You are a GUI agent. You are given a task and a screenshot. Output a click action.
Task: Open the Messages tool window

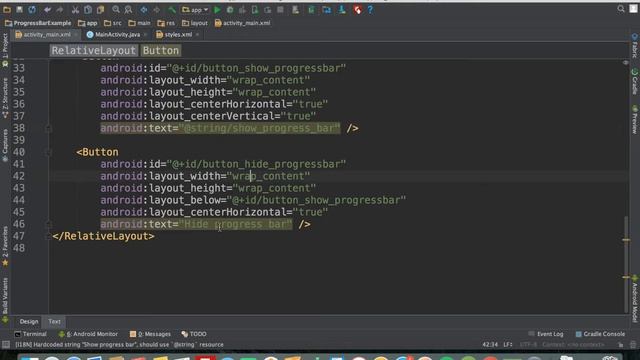(150, 334)
